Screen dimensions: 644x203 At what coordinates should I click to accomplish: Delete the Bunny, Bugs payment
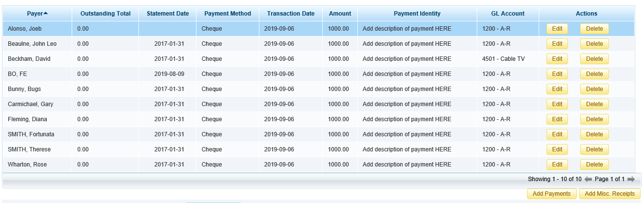(594, 89)
